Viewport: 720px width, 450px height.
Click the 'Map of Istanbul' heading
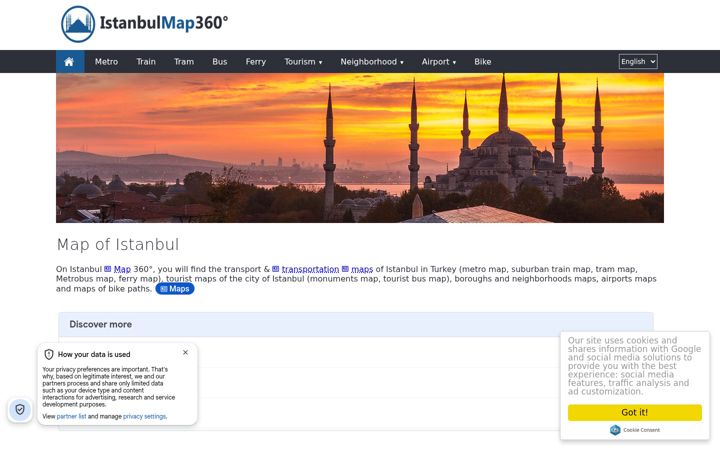point(118,245)
